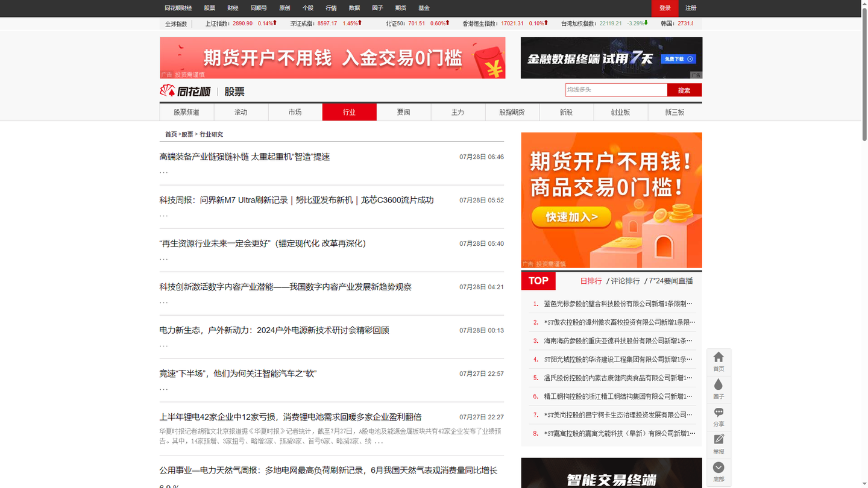This screenshot has width=868, height=488.
Task: Open 圈子 in top navigation bar
Action: [x=377, y=8]
